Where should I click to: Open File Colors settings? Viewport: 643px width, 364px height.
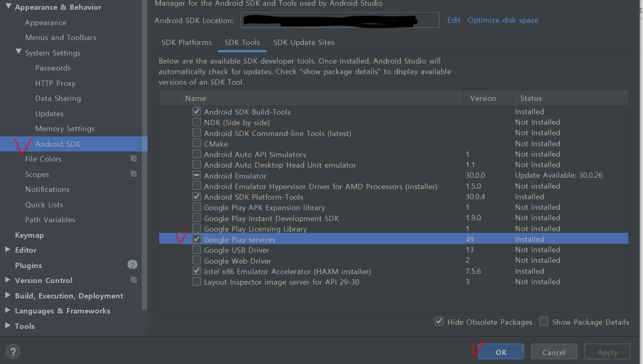click(x=43, y=159)
